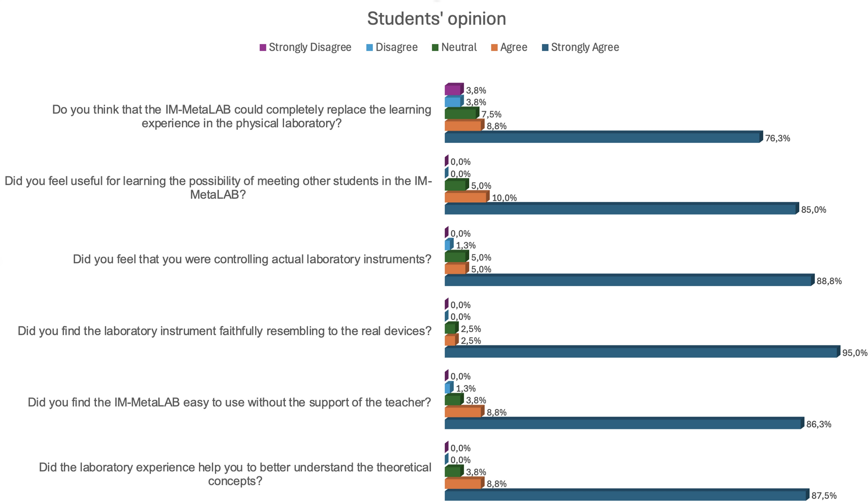Click the Strongly Agree dark blue legend swatch
The height and width of the screenshot is (502, 868).
click(x=545, y=48)
